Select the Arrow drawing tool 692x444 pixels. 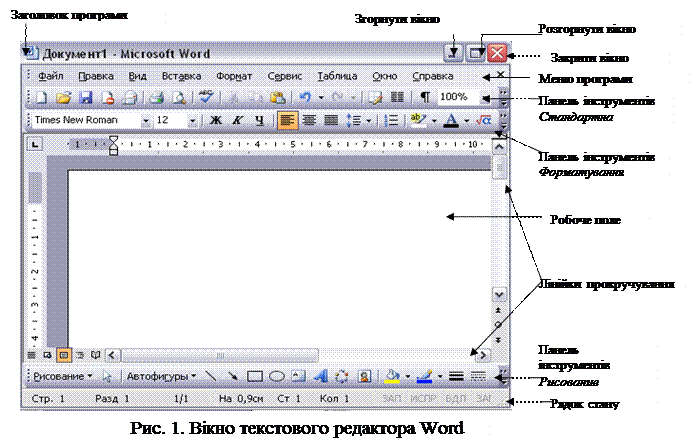coord(232,376)
